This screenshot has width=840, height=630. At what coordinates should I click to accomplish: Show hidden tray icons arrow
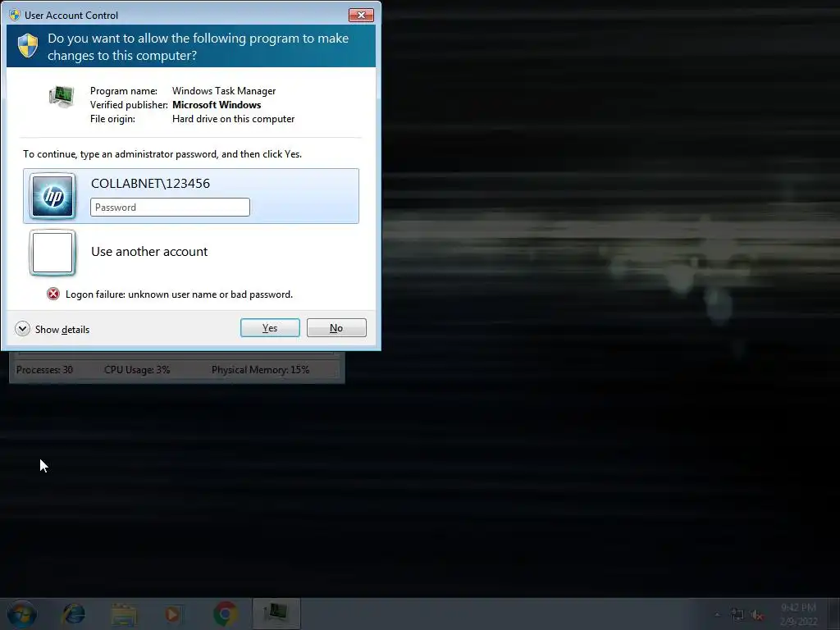717,614
